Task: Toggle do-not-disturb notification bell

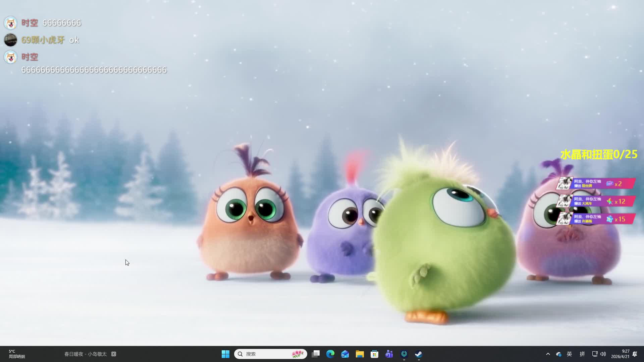Action: click(635, 354)
